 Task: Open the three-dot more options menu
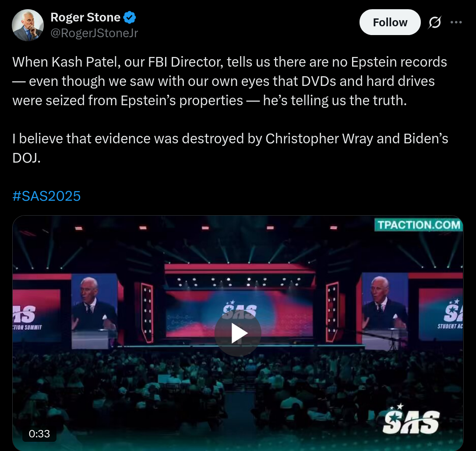point(456,22)
